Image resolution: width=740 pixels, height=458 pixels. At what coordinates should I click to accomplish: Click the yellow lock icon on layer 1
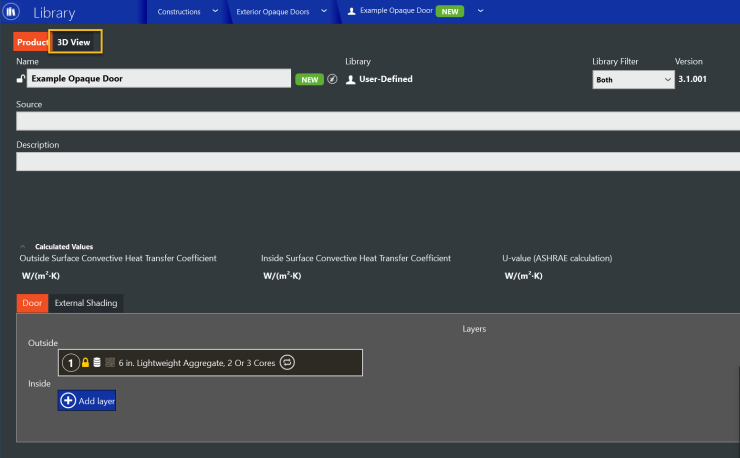pos(85,363)
